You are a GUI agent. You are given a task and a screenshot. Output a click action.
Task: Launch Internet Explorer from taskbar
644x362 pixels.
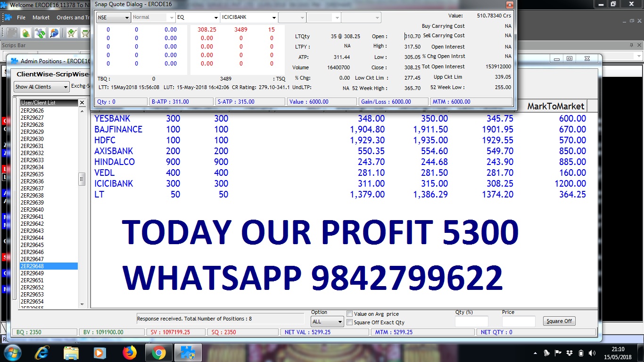pyautogui.click(x=42, y=352)
